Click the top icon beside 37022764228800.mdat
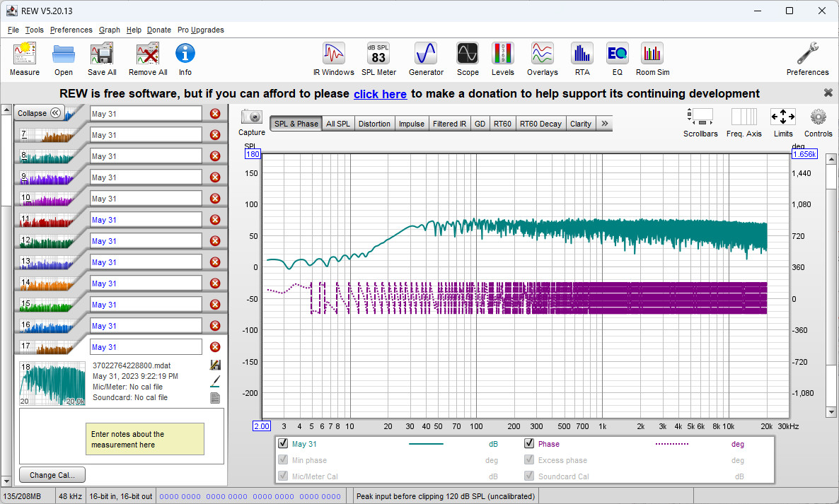The height and width of the screenshot is (504, 839). coord(215,365)
